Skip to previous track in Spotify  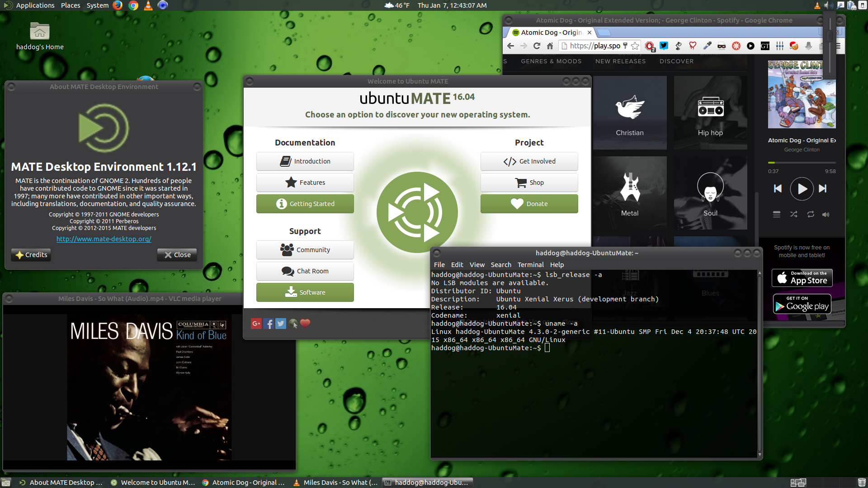tap(778, 189)
